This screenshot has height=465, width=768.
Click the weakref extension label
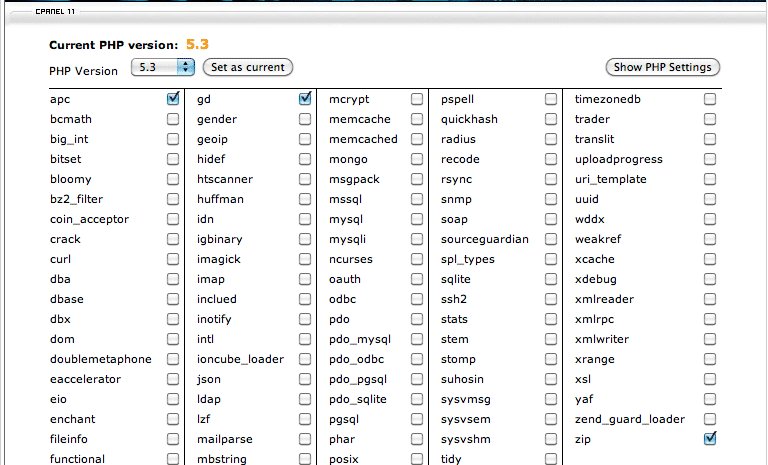click(x=598, y=239)
